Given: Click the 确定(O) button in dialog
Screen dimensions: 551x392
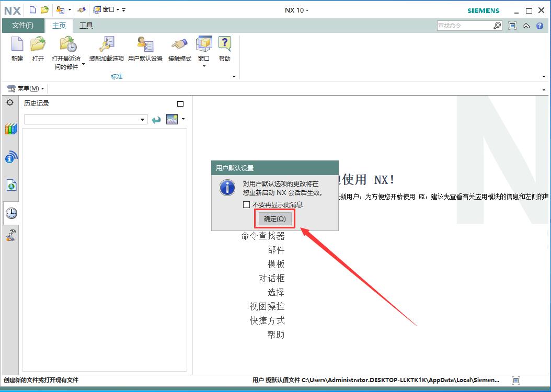Looking at the screenshot, I should pos(275,219).
